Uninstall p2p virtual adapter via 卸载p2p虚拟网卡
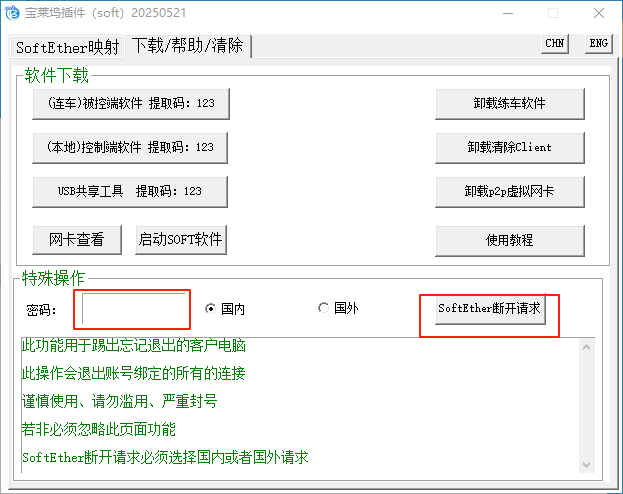 click(510, 191)
